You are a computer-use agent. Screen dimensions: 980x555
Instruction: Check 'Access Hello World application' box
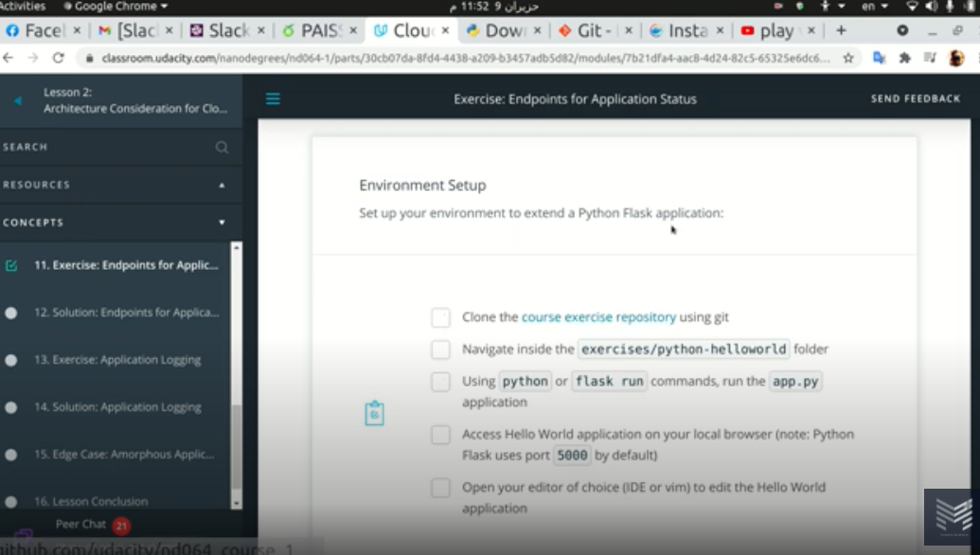pos(440,435)
